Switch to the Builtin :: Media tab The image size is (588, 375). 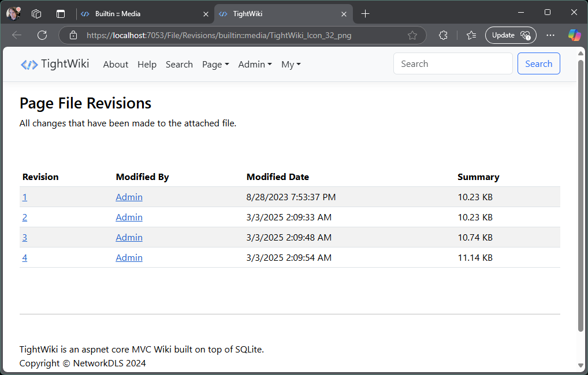point(144,14)
